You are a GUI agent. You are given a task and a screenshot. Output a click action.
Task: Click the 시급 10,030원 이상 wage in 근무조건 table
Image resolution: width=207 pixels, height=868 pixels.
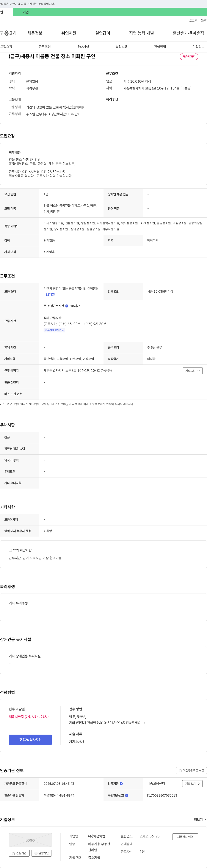(x=160, y=292)
